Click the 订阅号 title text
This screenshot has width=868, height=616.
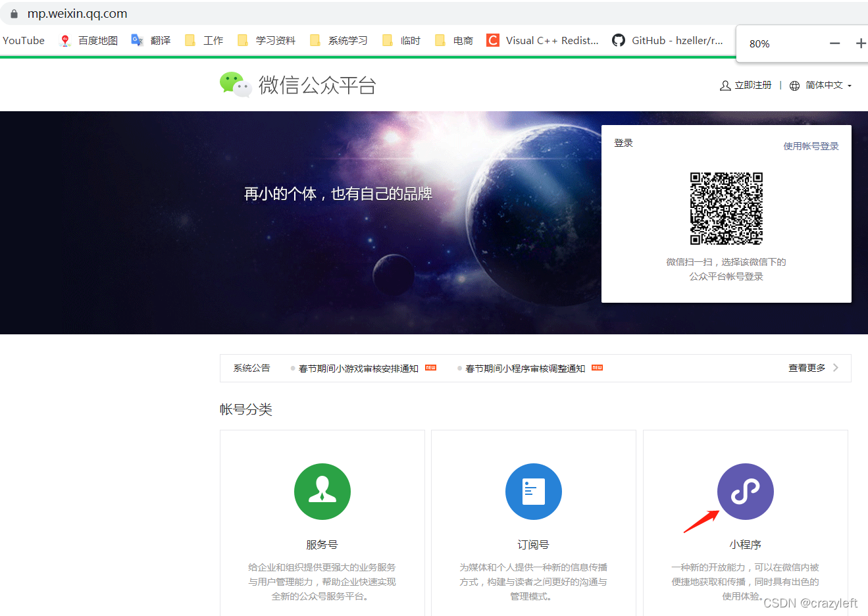(534, 545)
